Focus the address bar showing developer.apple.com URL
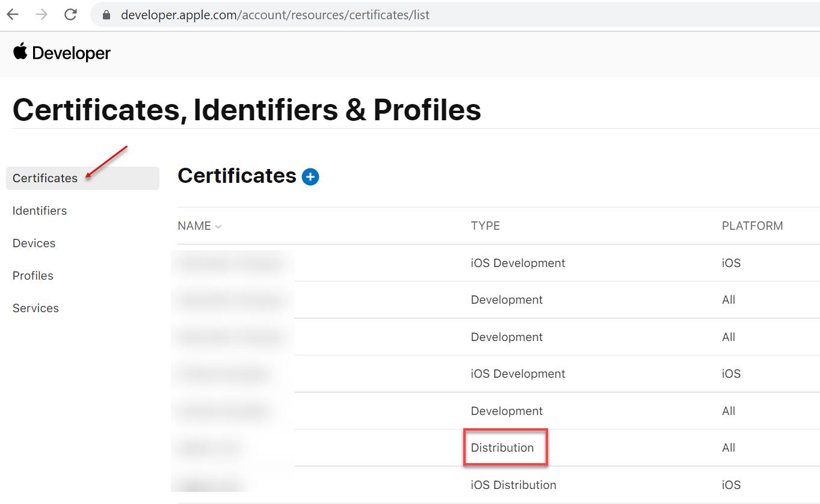The image size is (820, 504). (x=455, y=15)
